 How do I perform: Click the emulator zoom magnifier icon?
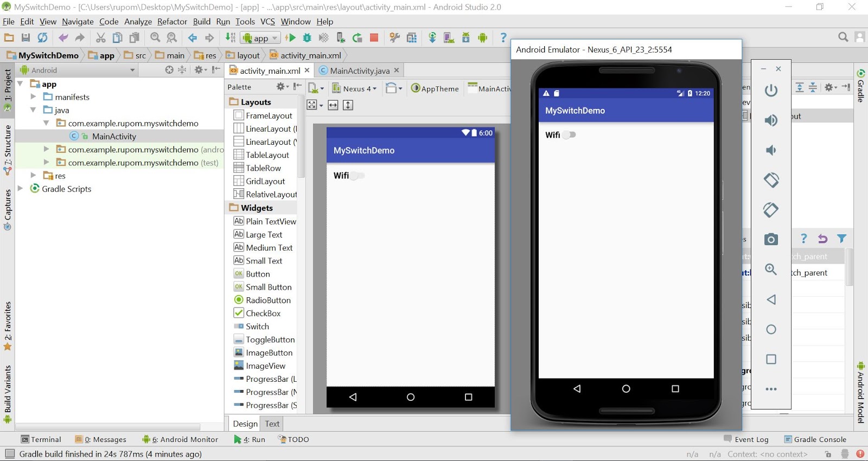tap(771, 269)
